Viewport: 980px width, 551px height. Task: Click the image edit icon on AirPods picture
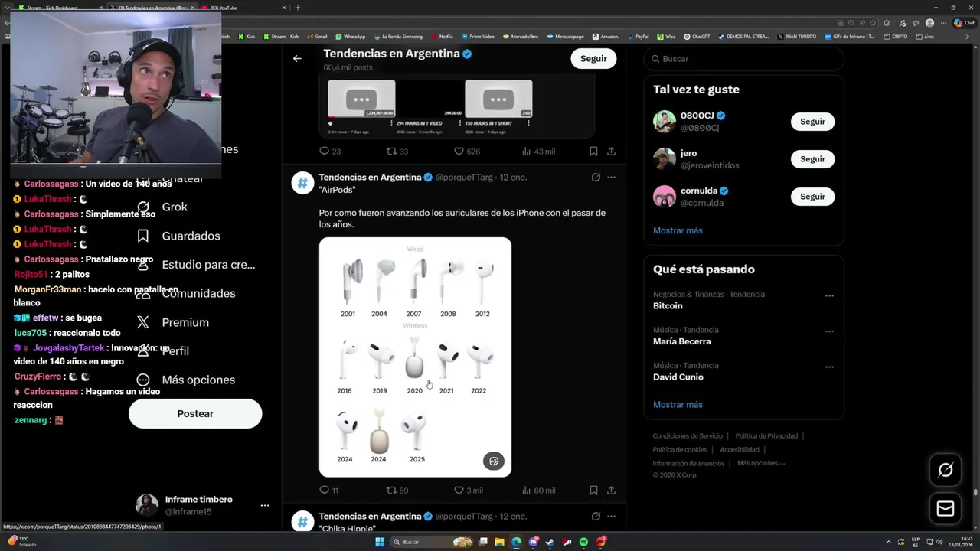[494, 461]
